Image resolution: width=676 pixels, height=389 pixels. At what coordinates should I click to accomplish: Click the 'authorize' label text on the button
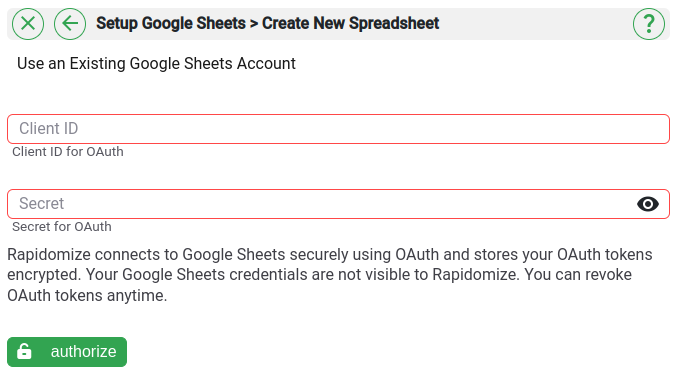84,352
